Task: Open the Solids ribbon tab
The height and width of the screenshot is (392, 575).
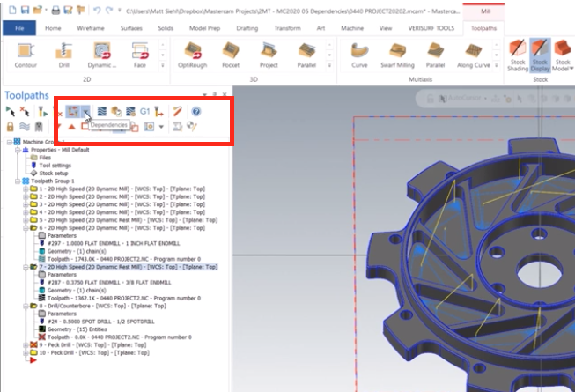Action: pos(166,28)
